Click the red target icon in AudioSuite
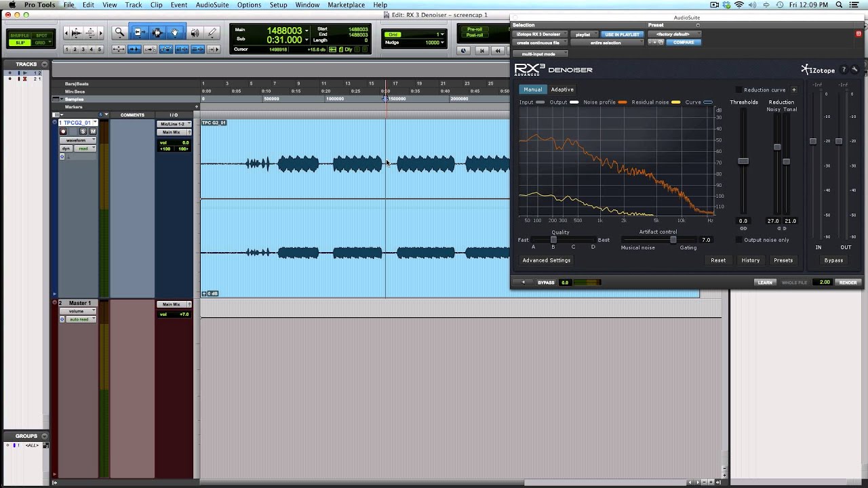 click(859, 33)
